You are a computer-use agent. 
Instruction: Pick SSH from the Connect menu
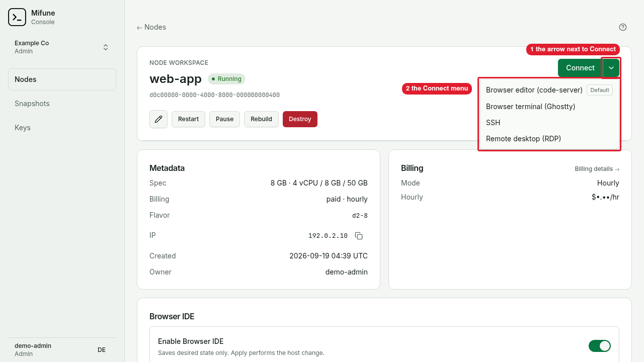549,123
